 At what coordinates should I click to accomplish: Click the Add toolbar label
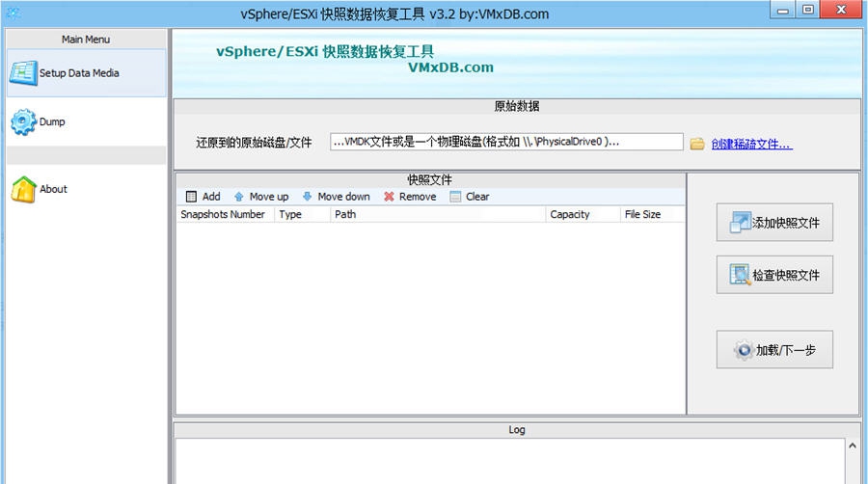(211, 197)
